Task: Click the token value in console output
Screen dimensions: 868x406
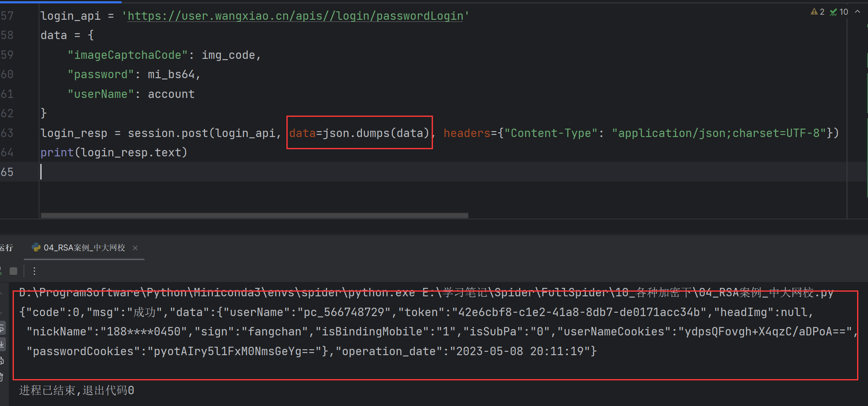Action: coord(579,312)
